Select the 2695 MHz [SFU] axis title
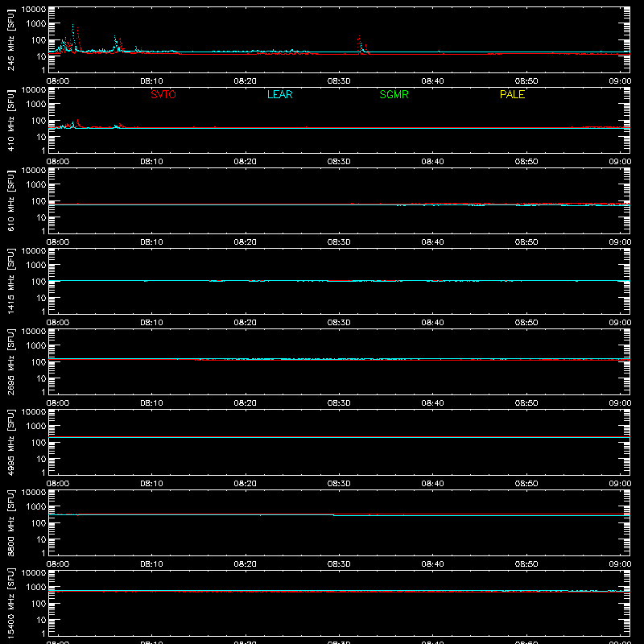 pos(10,362)
